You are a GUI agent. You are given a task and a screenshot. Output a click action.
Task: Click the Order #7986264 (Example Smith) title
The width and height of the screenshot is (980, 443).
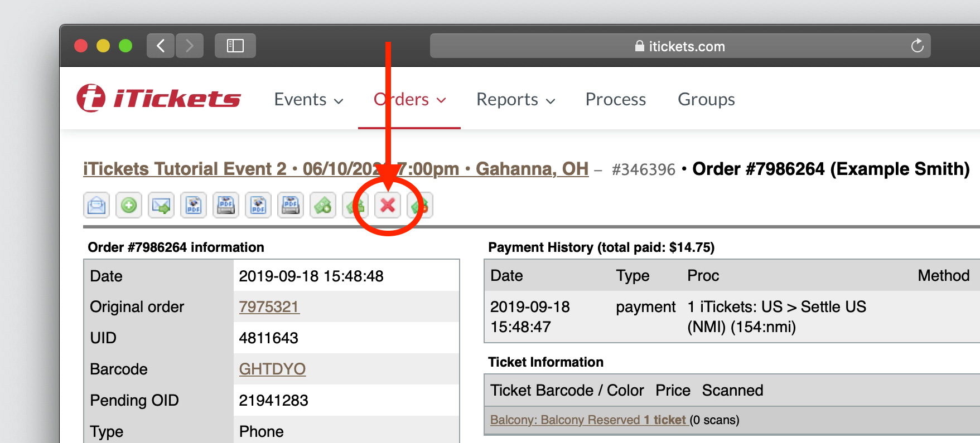coord(831,169)
